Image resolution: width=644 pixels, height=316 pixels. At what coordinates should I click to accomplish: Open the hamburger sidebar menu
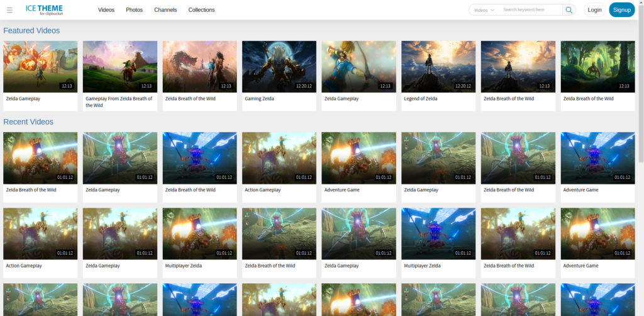[9, 10]
